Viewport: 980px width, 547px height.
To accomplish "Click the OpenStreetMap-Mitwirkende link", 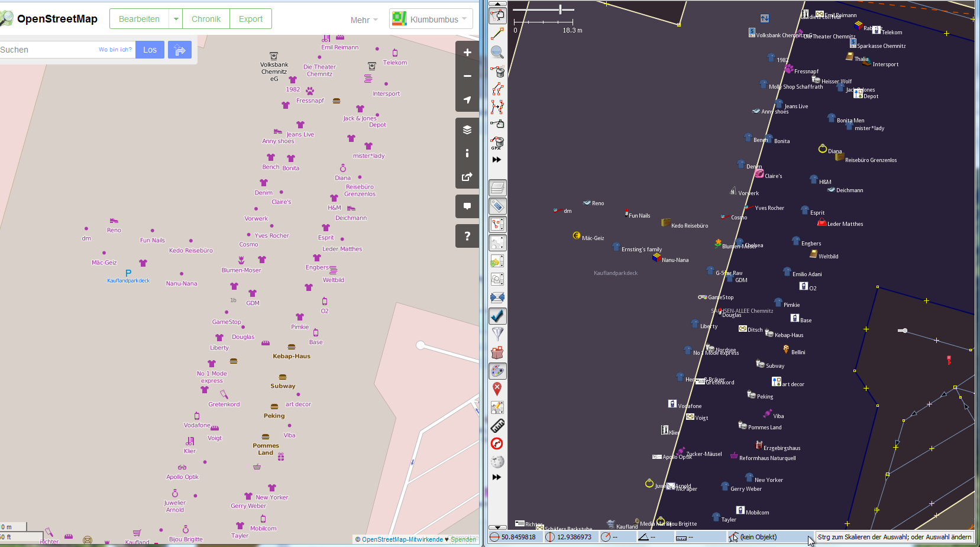I will tap(402, 539).
